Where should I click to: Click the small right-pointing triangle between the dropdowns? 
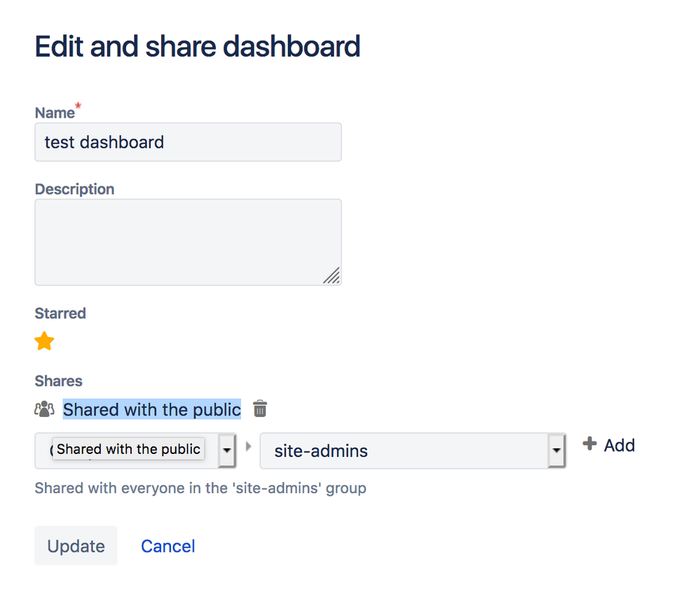(248, 446)
